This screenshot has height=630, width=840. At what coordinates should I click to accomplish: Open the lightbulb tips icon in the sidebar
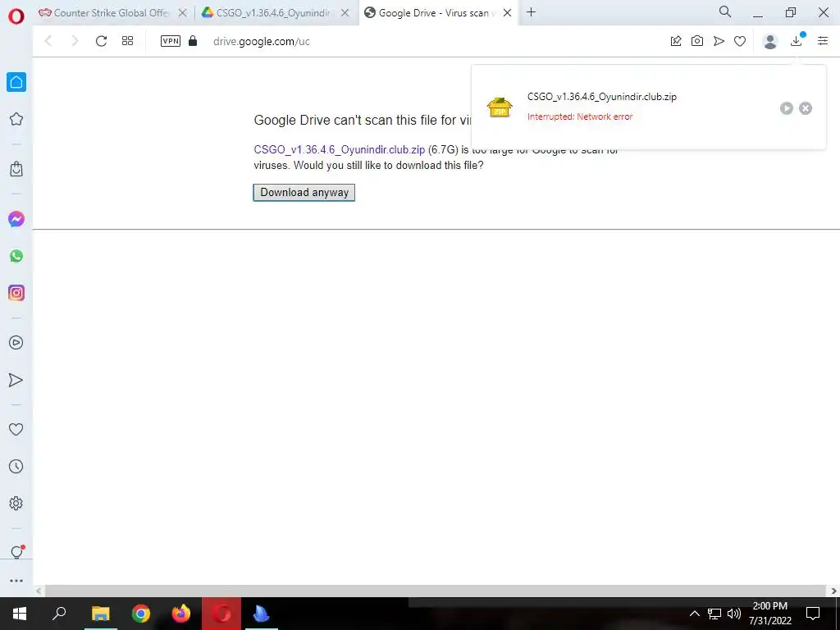pyautogui.click(x=16, y=552)
